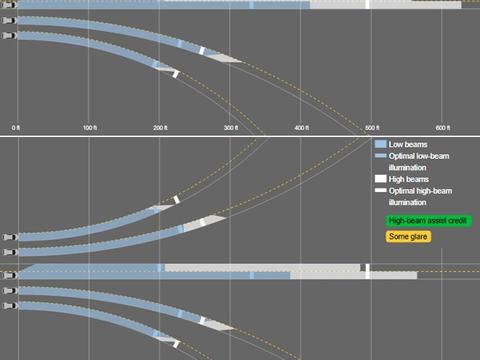
Task: Click the light-blue optimal low-beam marker on bottom straight road
Action: coord(252,275)
